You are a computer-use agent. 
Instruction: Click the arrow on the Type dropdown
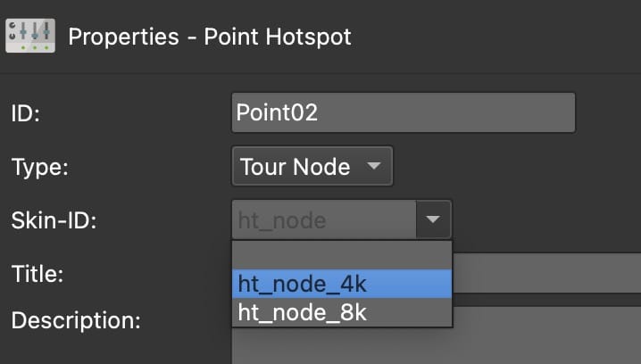374,166
